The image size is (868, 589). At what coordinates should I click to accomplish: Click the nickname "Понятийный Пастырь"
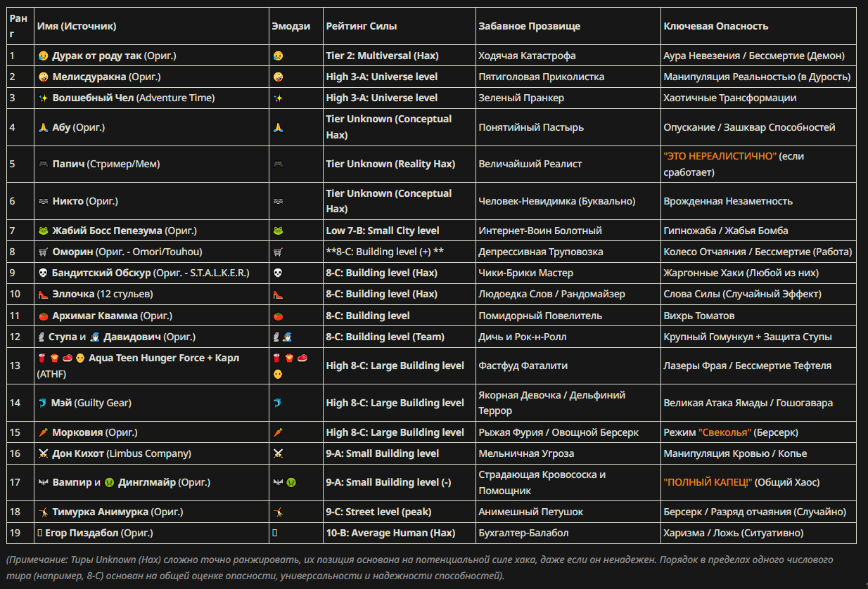(x=531, y=127)
